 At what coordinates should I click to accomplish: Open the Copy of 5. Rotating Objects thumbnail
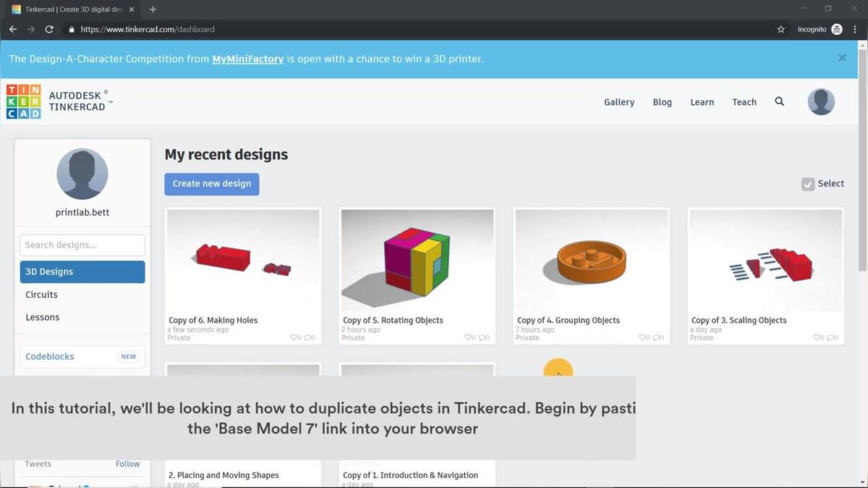[x=417, y=261]
